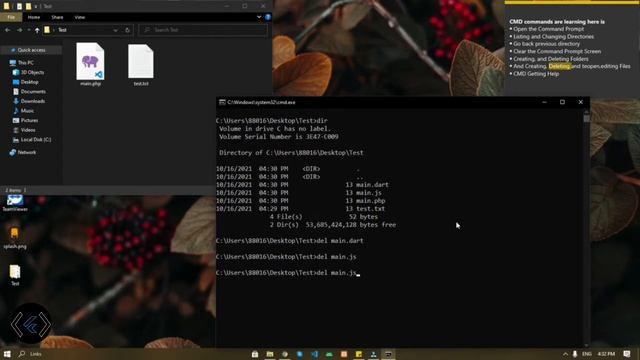Click the taskbar search icon

click(x=22, y=354)
